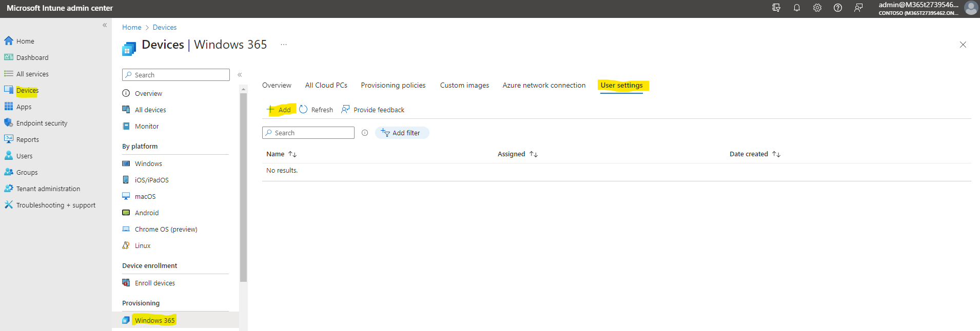Click the help question mark icon
The height and width of the screenshot is (331, 980).
pos(838,8)
